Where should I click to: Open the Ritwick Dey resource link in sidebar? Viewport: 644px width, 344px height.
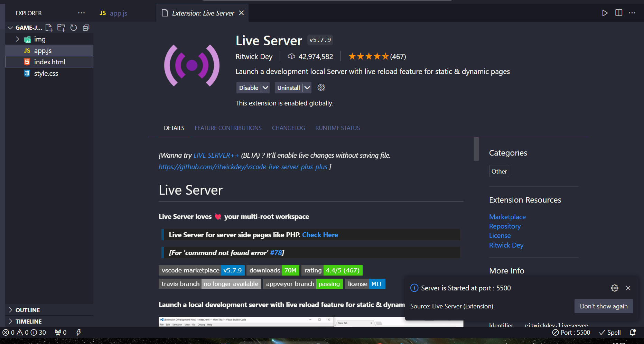click(506, 245)
